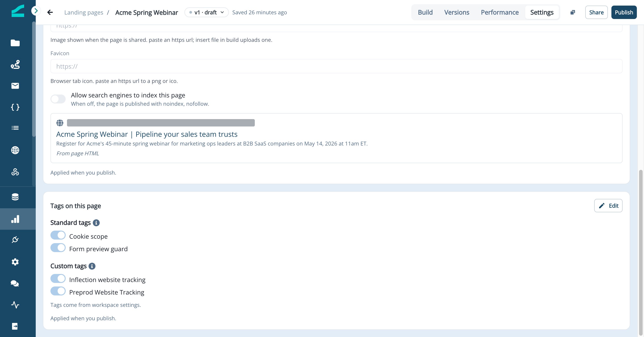Screen dimensions: 644x337
Task: Switch to the Build tab
Action: (x=425, y=12)
